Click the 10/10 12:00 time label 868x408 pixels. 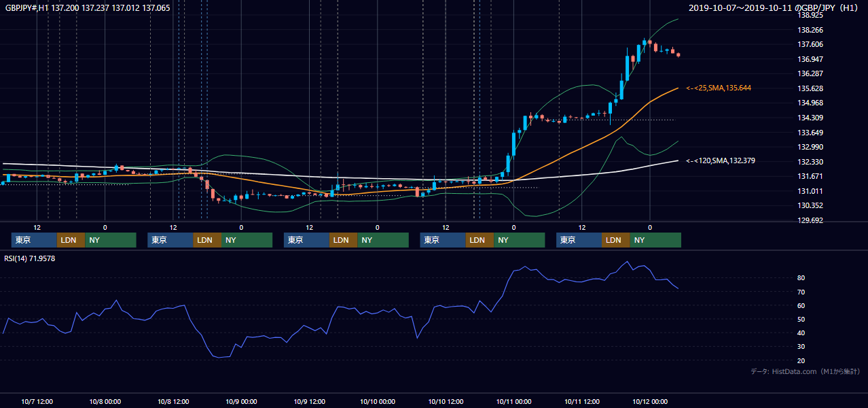tap(446, 401)
